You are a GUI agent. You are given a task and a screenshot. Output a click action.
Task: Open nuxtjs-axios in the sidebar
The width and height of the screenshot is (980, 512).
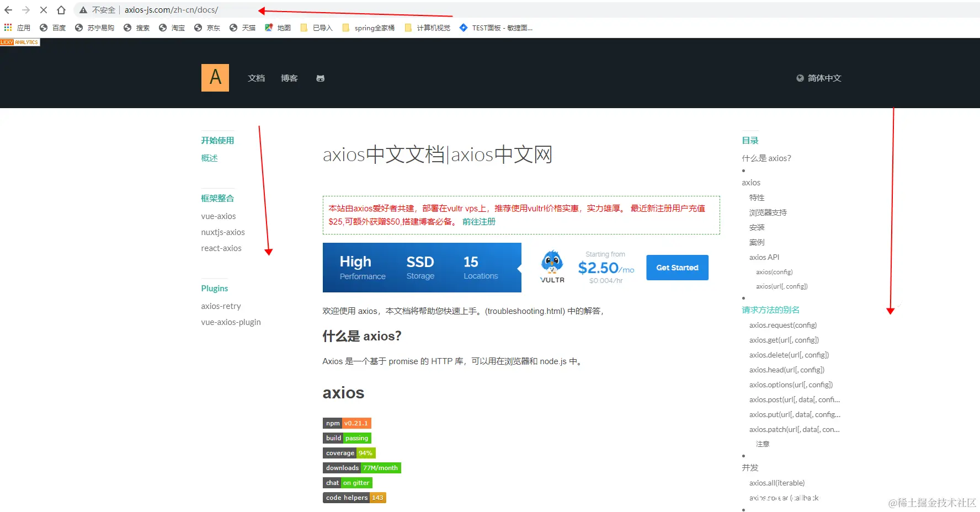[x=223, y=232]
